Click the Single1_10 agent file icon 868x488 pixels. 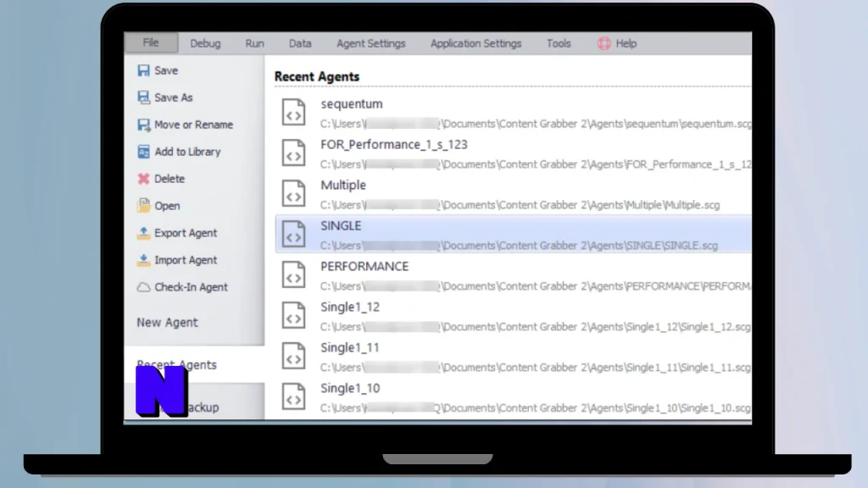(293, 396)
